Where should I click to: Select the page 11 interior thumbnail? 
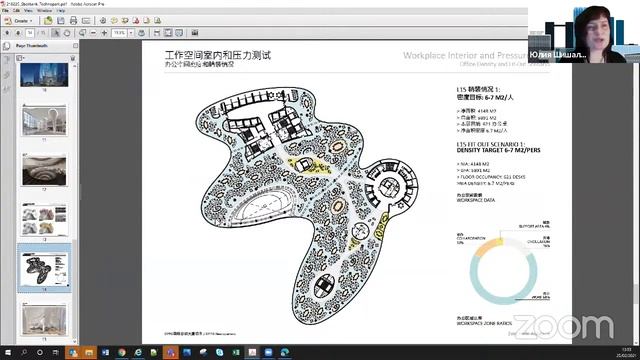[x=44, y=121]
